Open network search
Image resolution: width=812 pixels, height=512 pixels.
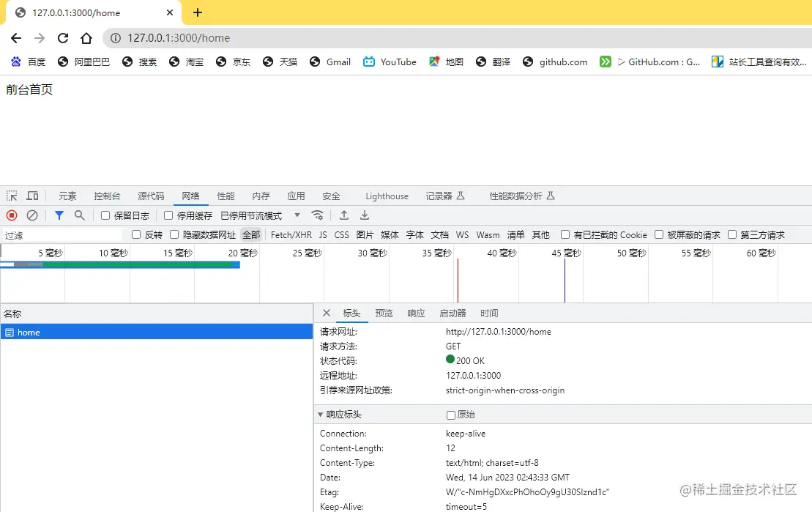(x=79, y=215)
